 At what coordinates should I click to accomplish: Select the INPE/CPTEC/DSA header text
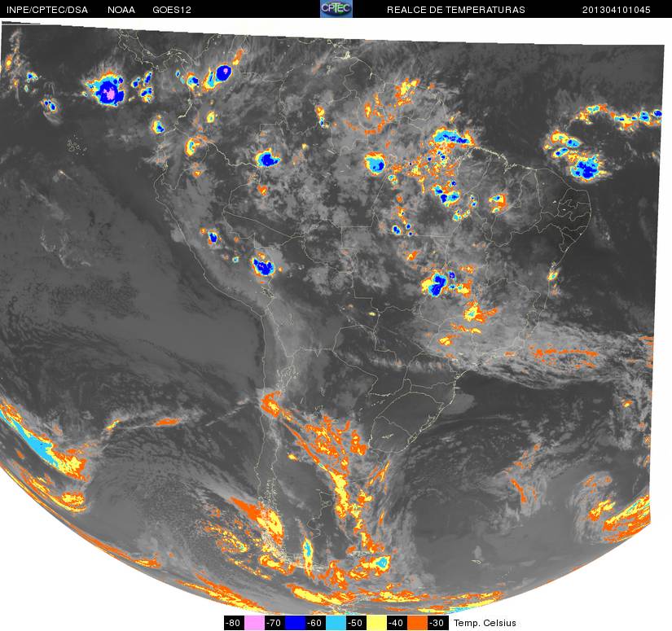coord(47,10)
